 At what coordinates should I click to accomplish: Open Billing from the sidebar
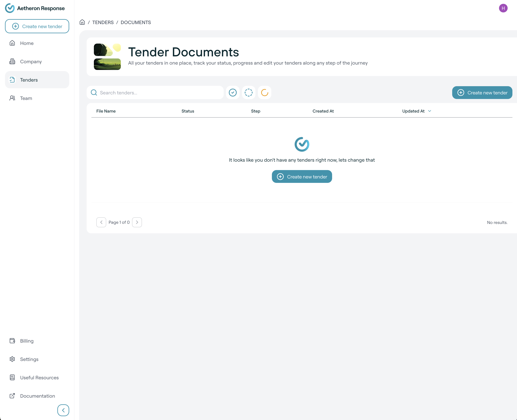(x=27, y=341)
